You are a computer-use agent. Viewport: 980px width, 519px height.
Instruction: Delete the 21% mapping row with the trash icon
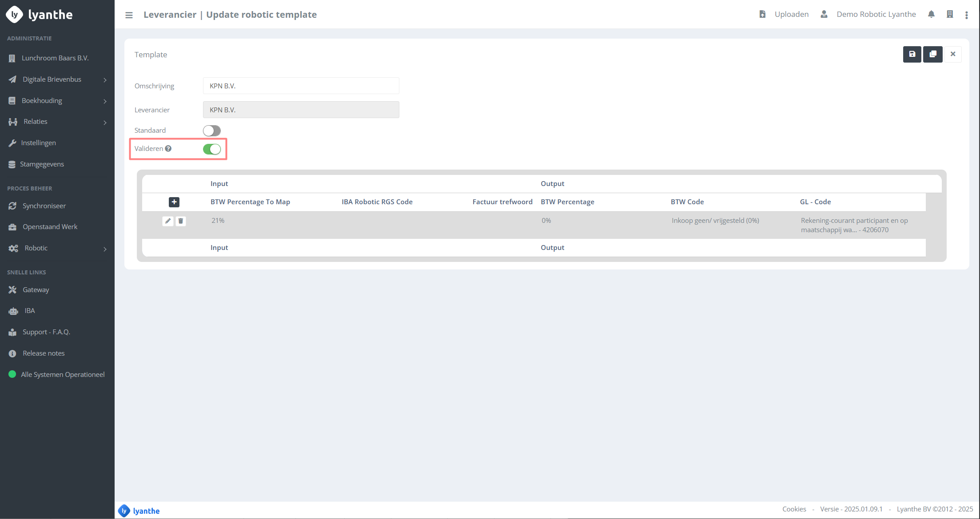tap(181, 221)
